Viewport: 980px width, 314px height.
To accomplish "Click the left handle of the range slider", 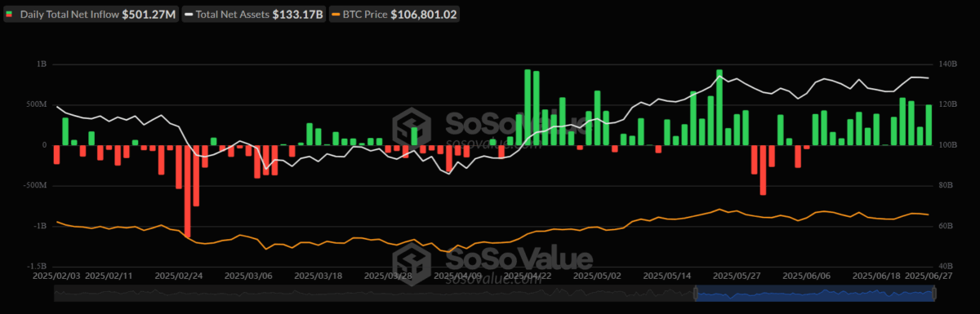I will 697,293.
